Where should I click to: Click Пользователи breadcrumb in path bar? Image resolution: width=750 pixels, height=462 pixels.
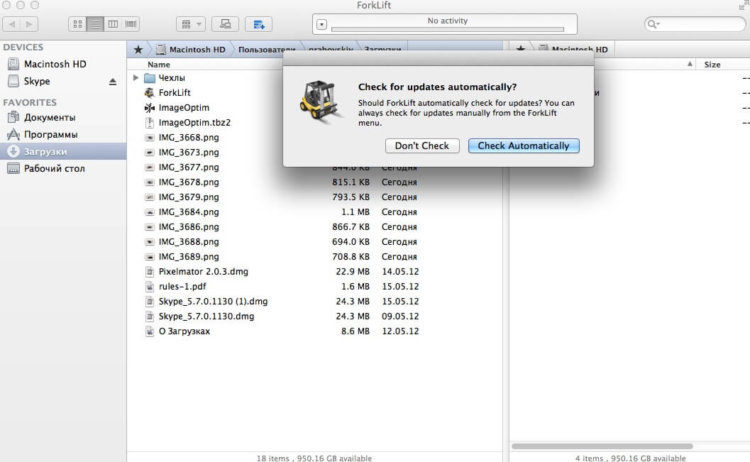tap(266, 50)
